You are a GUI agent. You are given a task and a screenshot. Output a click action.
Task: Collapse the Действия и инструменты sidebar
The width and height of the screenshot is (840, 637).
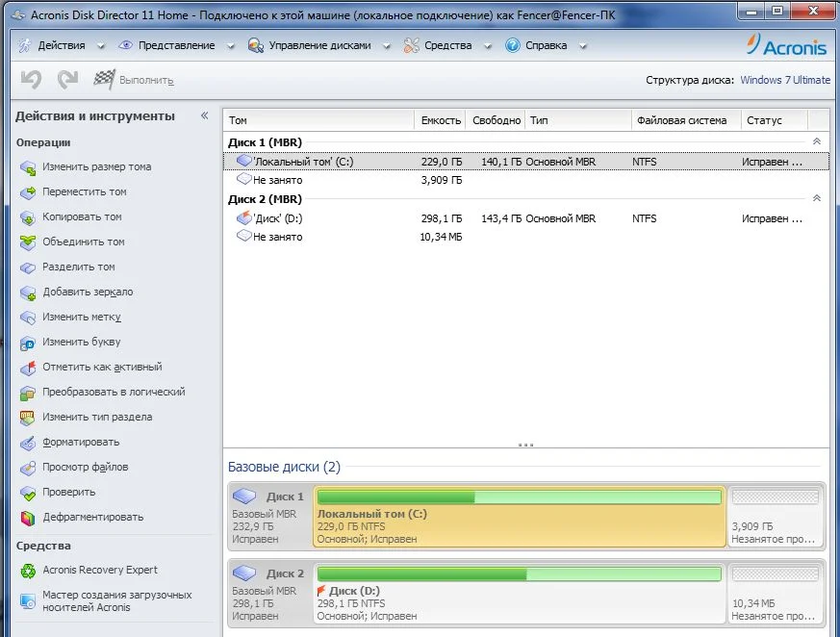point(205,115)
